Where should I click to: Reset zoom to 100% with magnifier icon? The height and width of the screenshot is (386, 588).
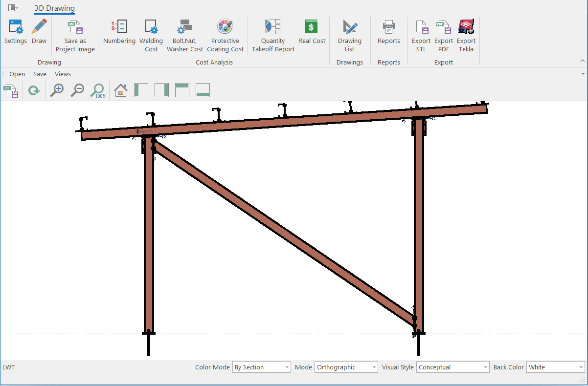98,90
